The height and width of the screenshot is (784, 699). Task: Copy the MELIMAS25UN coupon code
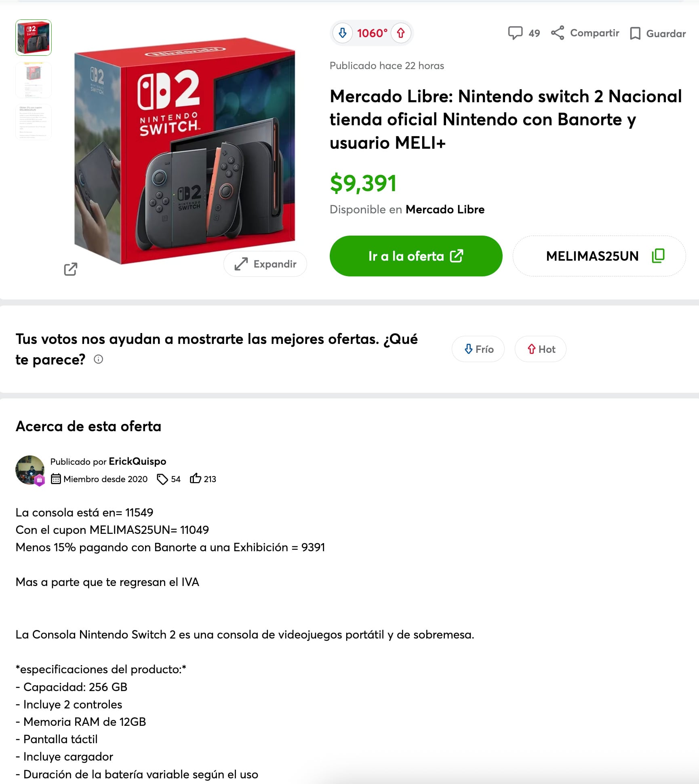click(x=658, y=256)
